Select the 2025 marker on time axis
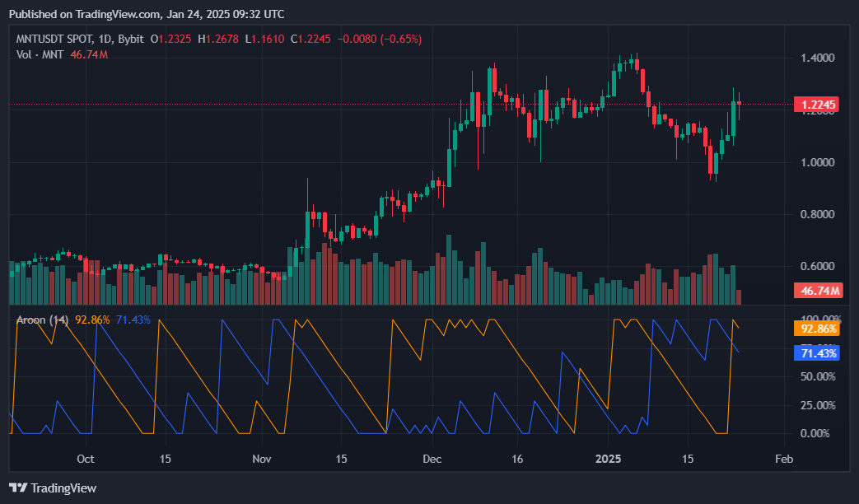 pyautogui.click(x=609, y=459)
